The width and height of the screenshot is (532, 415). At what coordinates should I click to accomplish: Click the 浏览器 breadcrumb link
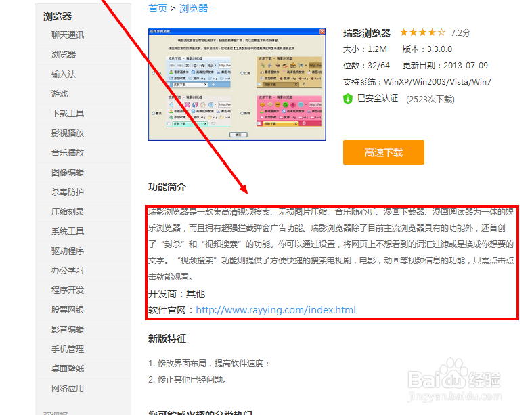click(194, 8)
